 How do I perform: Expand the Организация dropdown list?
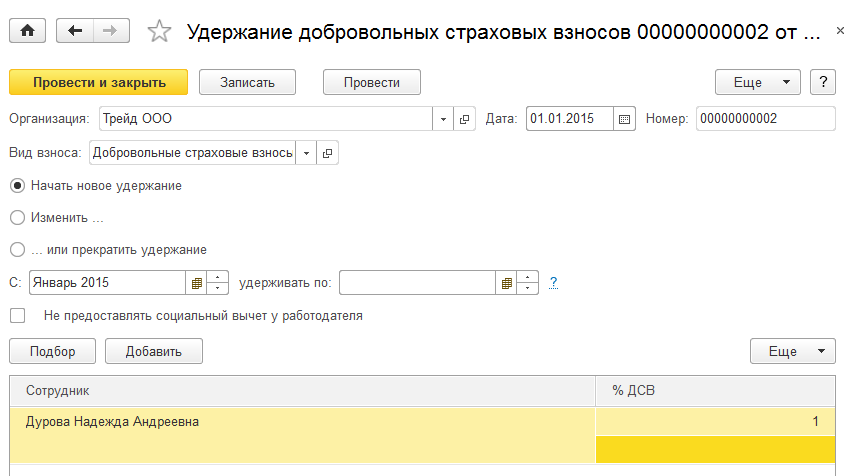(x=444, y=119)
